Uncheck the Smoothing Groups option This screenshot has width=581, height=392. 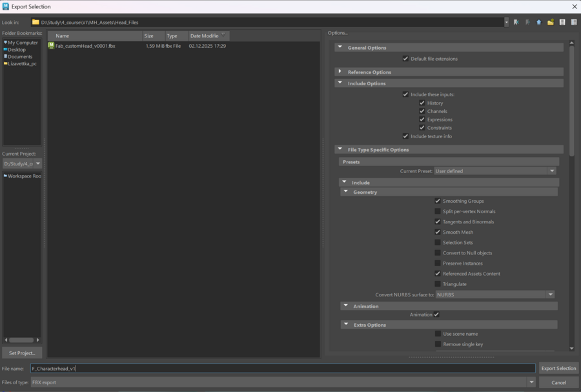coord(438,201)
